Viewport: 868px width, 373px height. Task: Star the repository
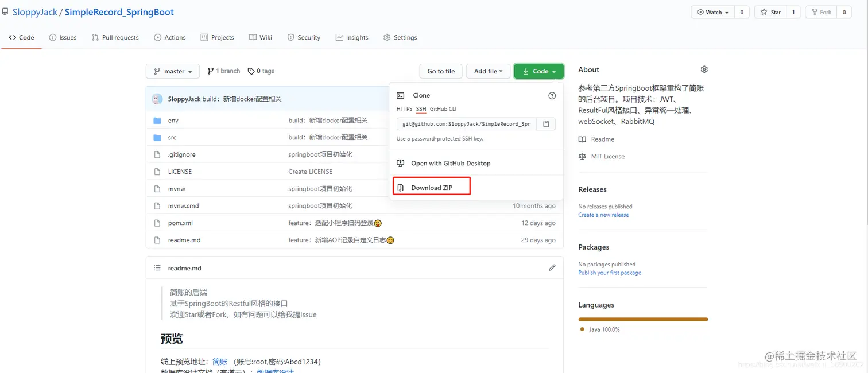(x=770, y=12)
